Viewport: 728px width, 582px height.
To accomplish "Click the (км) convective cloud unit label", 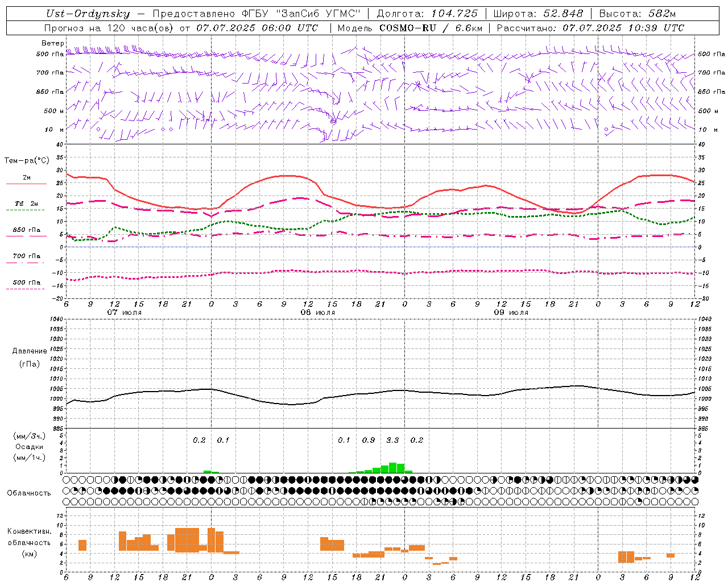I will (x=29, y=553).
